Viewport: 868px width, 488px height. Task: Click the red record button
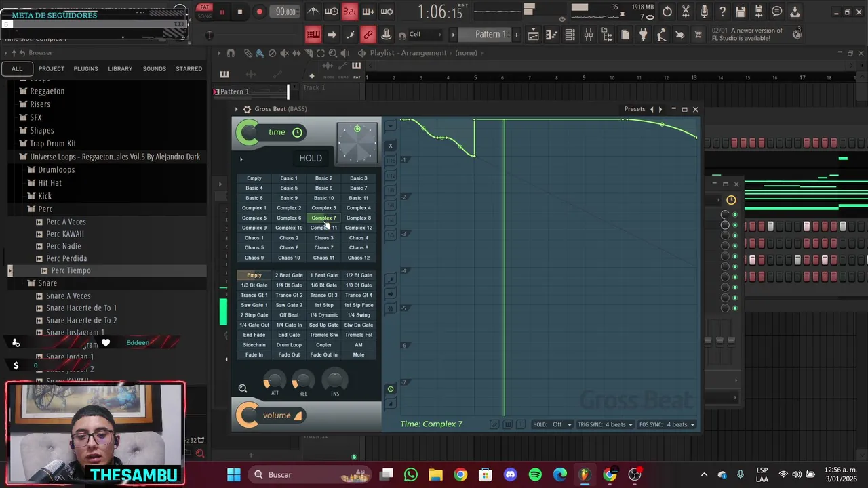(x=259, y=12)
